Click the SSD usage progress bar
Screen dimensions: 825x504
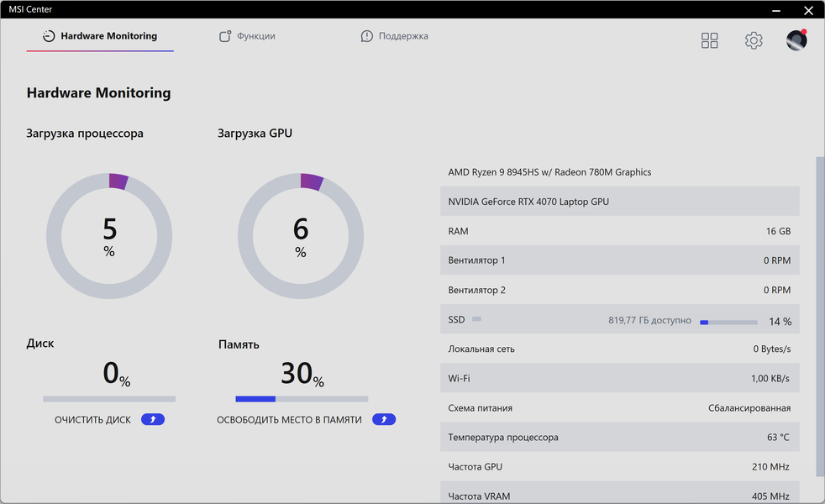click(x=728, y=322)
